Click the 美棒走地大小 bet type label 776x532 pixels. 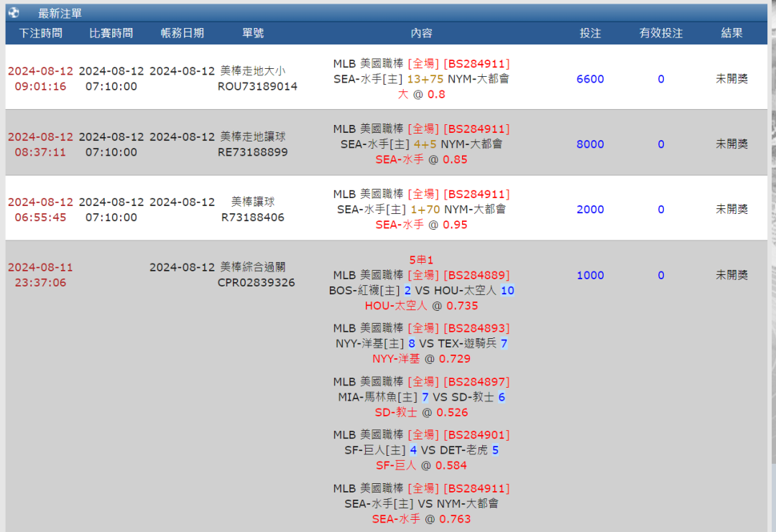pyautogui.click(x=253, y=71)
